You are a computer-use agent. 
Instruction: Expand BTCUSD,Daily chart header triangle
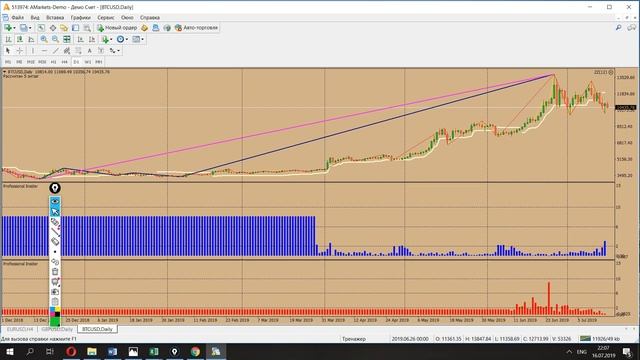[4, 72]
